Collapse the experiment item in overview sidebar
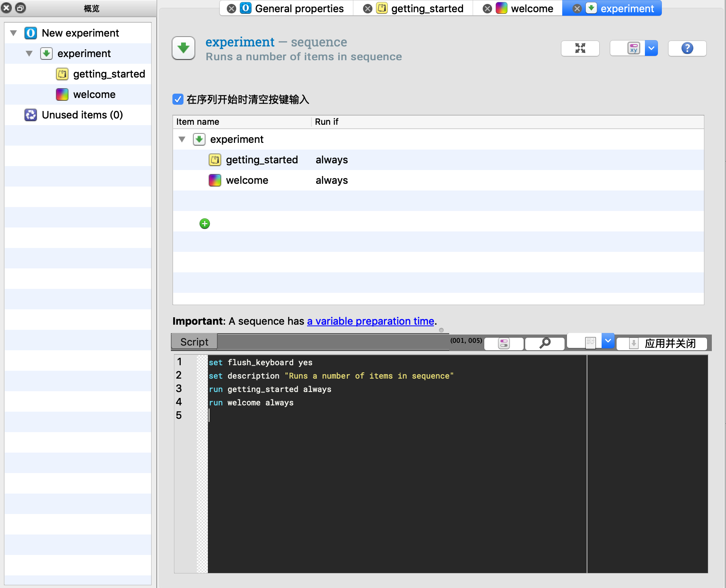Viewport: 726px width, 588px height. 29,54
